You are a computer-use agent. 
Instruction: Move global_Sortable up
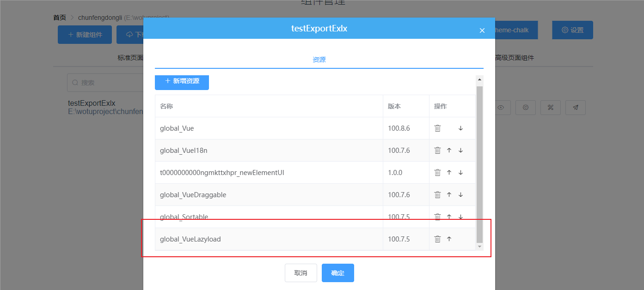pyautogui.click(x=449, y=217)
